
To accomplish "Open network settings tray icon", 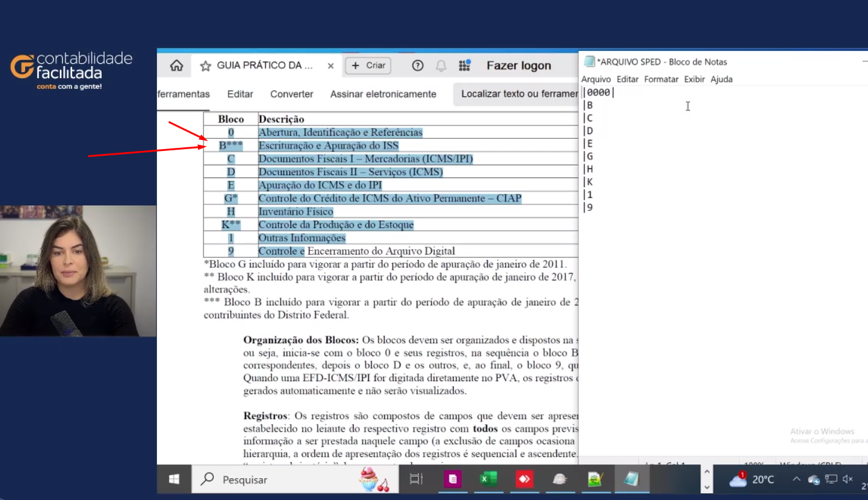I will pyautogui.click(x=831, y=479).
